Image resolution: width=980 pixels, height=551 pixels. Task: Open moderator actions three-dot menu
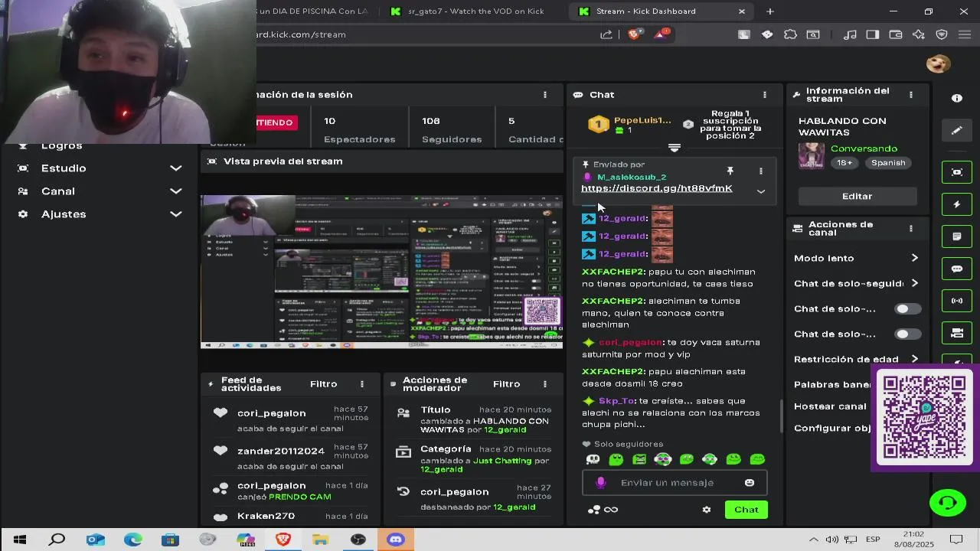coord(545,384)
